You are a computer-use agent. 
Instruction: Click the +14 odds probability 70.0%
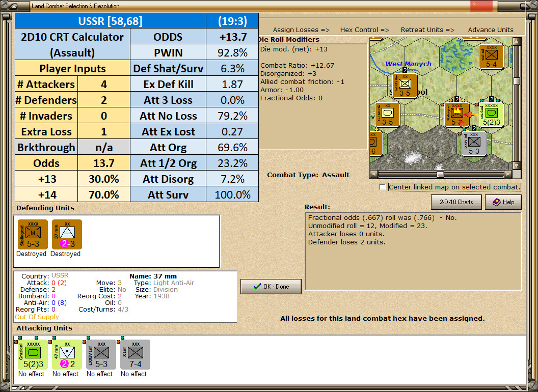[104, 194]
